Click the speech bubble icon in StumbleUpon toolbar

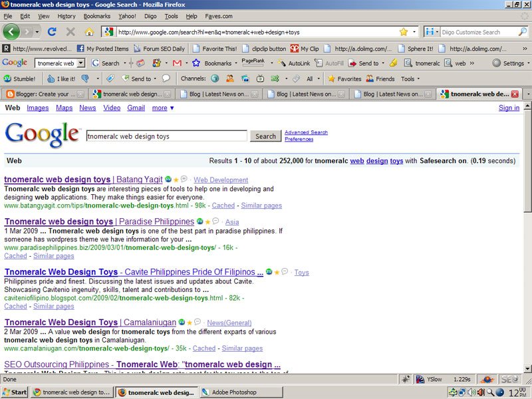[x=166, y=78]
